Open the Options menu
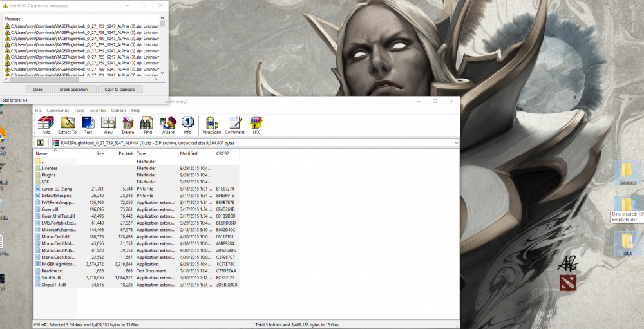Viewport: 644px width, 329px height. pyautogui.click(x=118, y=111)
